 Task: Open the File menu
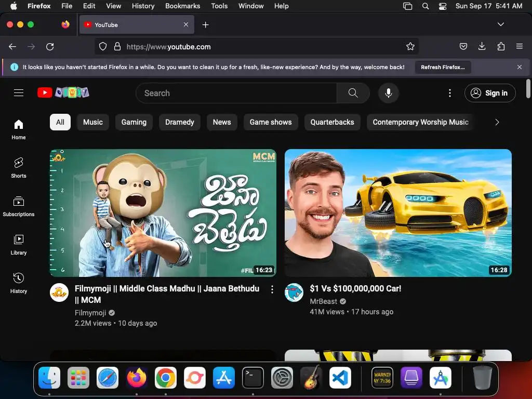tap(66, 6)
